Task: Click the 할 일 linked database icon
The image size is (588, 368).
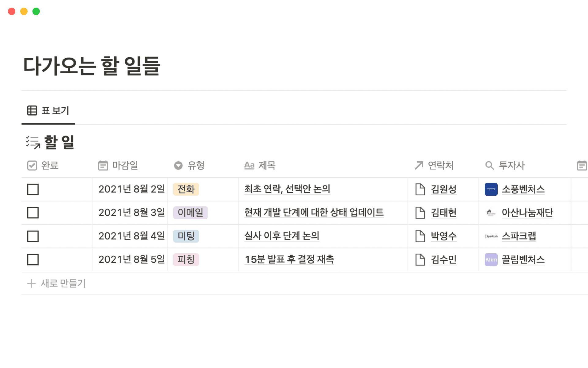Action: (x=33, y=142)
